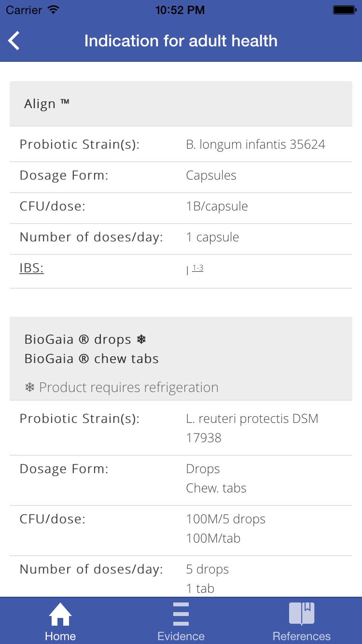Screen dimensions: 362x644
Task: Tap the snowflake in the refrigeration note
Action: 29,387
